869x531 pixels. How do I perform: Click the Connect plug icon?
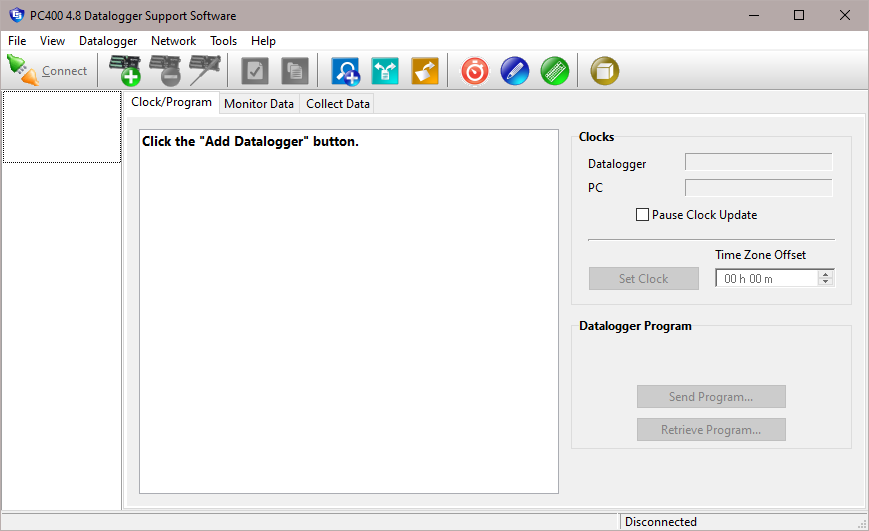point(22,70)
